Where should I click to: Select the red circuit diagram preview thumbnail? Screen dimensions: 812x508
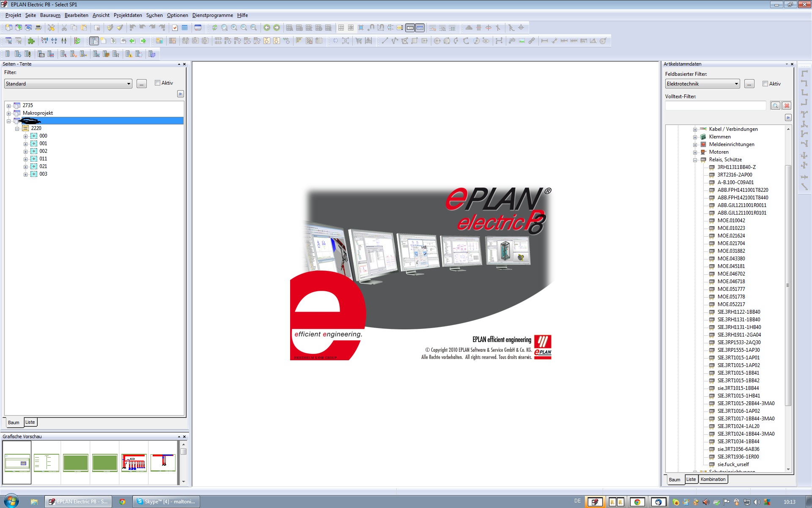[134, 463]
